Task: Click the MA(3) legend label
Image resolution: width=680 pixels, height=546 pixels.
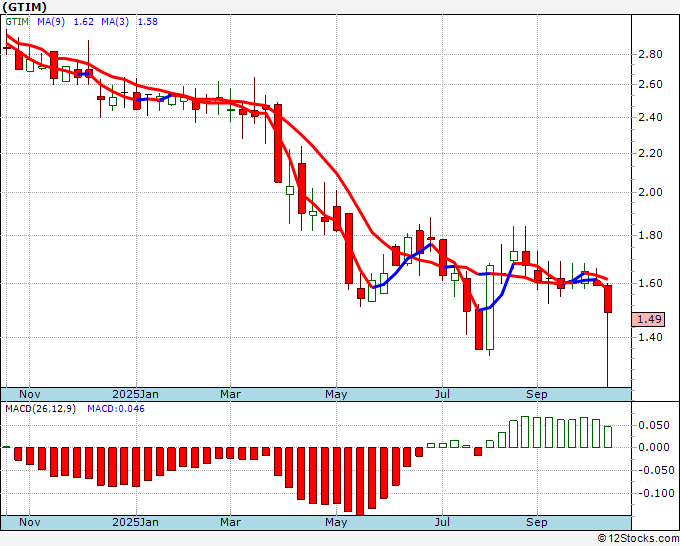Action: click(115, 22)
